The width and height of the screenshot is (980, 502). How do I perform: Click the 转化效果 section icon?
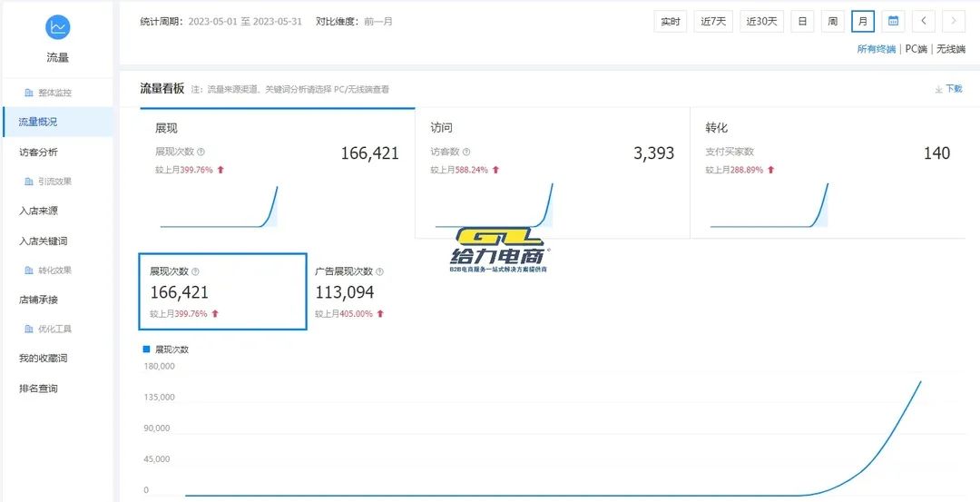[29, 271]
